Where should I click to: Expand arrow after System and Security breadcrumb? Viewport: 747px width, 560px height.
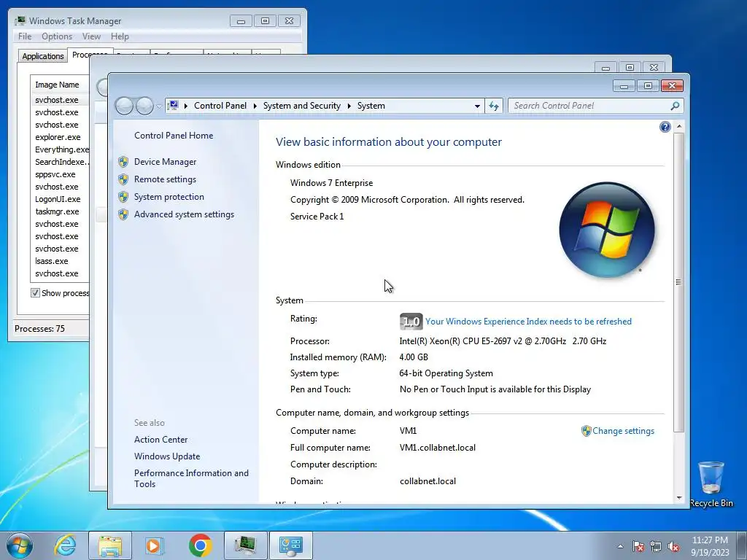coord(349,106)
